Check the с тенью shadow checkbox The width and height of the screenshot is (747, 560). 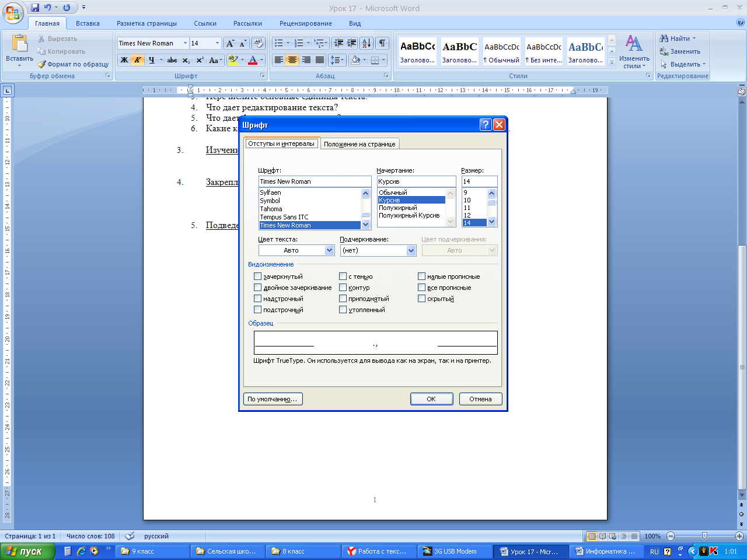343,276
